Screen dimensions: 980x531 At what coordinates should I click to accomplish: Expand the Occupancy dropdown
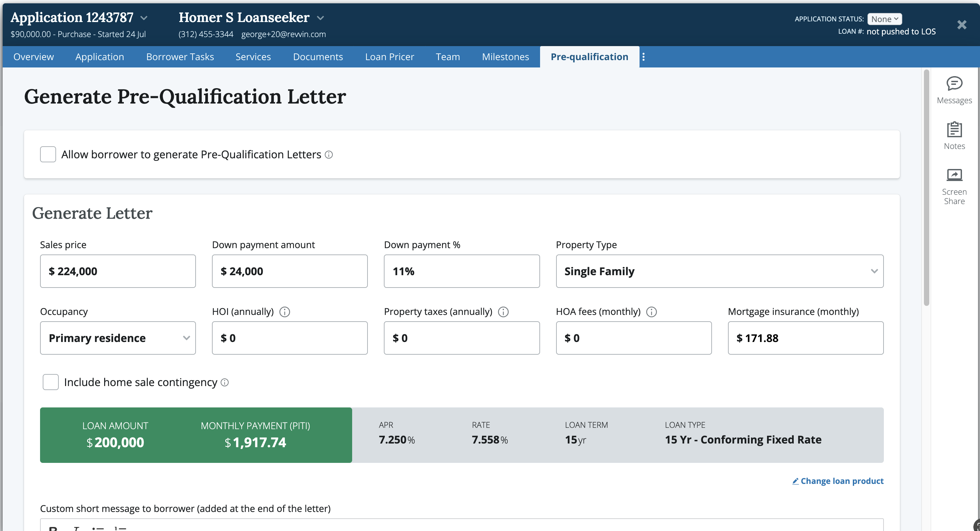tap(118, 338)
